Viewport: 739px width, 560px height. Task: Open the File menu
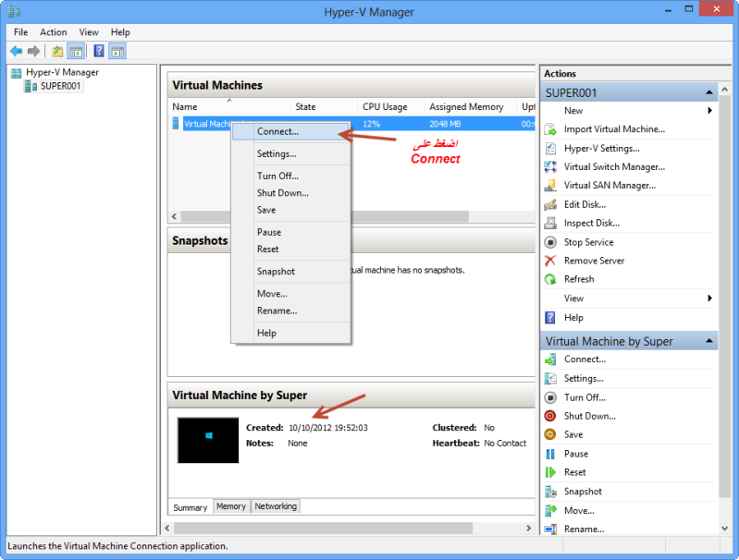(20, 32)
